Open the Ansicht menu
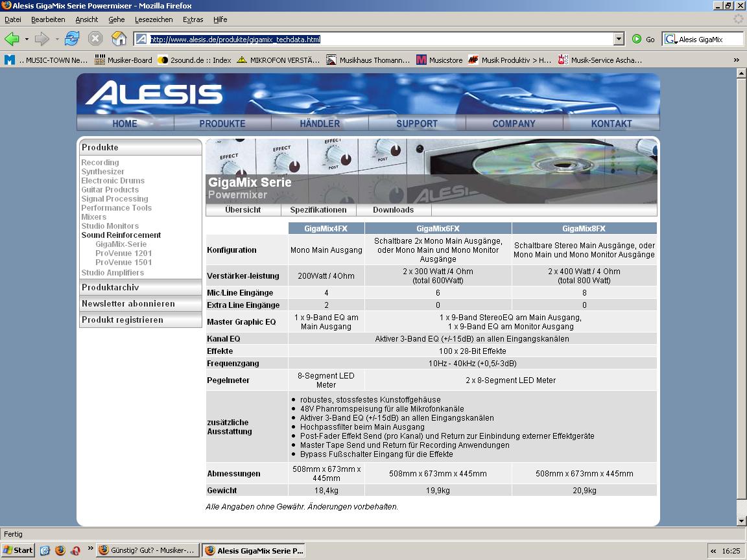 tap(87, 19)
